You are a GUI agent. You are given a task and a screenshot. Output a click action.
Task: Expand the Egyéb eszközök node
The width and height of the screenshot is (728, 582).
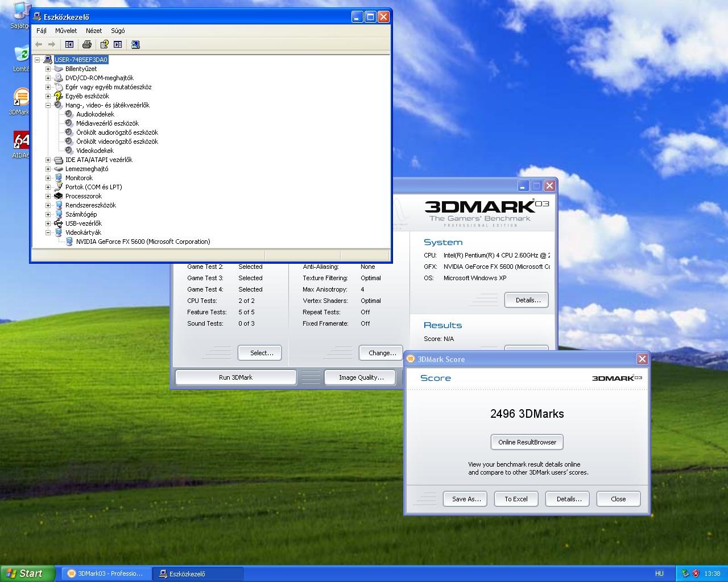[48, 96]
